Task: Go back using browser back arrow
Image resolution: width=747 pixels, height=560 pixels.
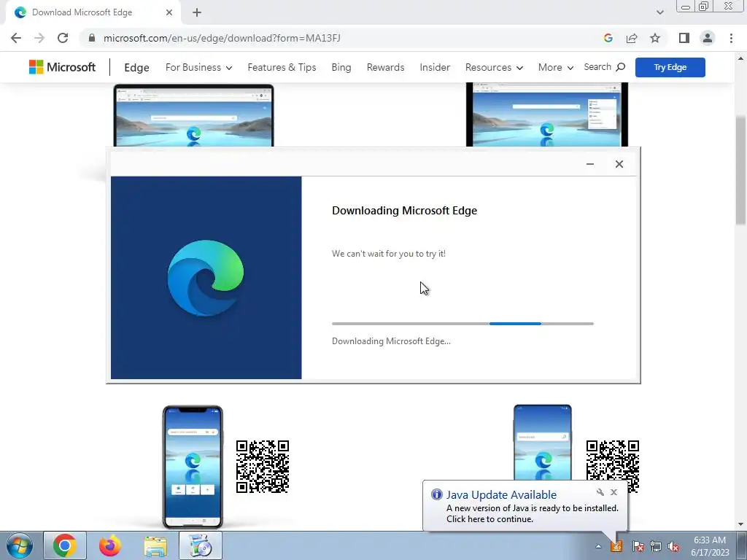Action: 16,38
